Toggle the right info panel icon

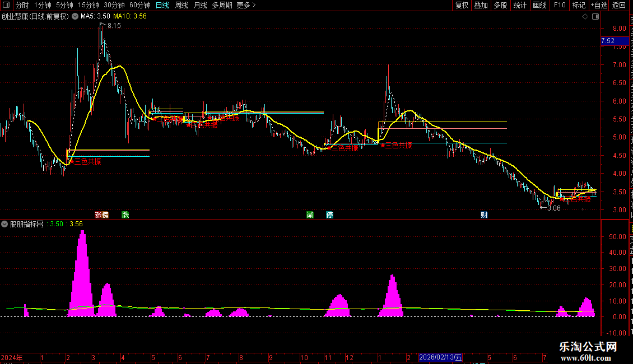pyautogui.click(x=595, y=17)
